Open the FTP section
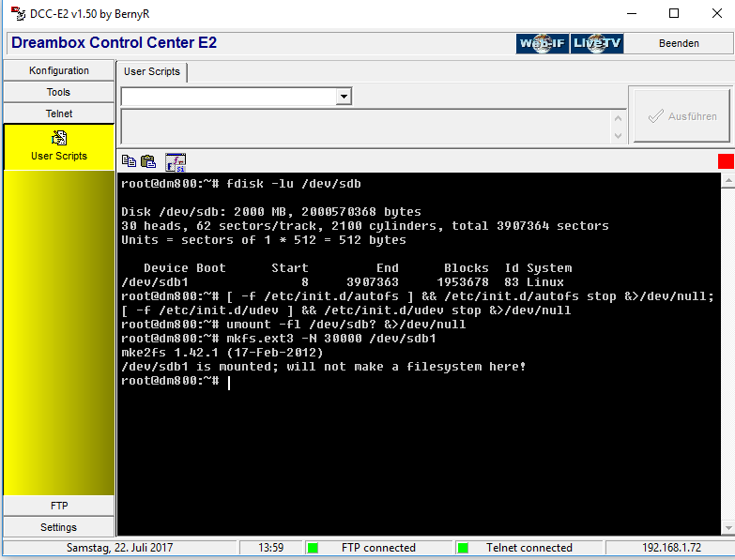 [x=58, y=506]
